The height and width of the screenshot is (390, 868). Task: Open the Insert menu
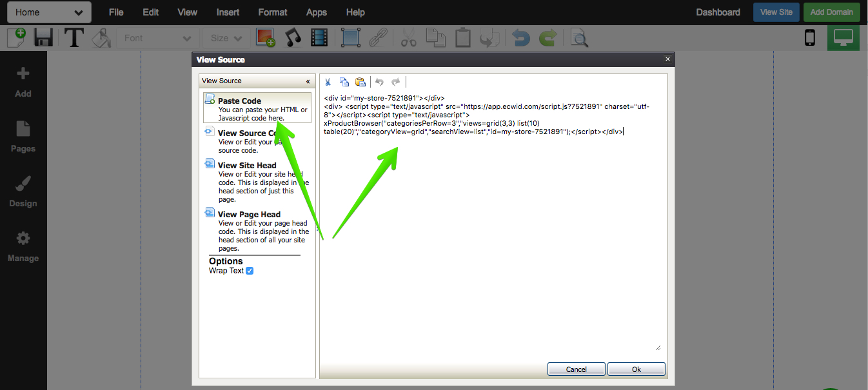(x=228, y=12)
